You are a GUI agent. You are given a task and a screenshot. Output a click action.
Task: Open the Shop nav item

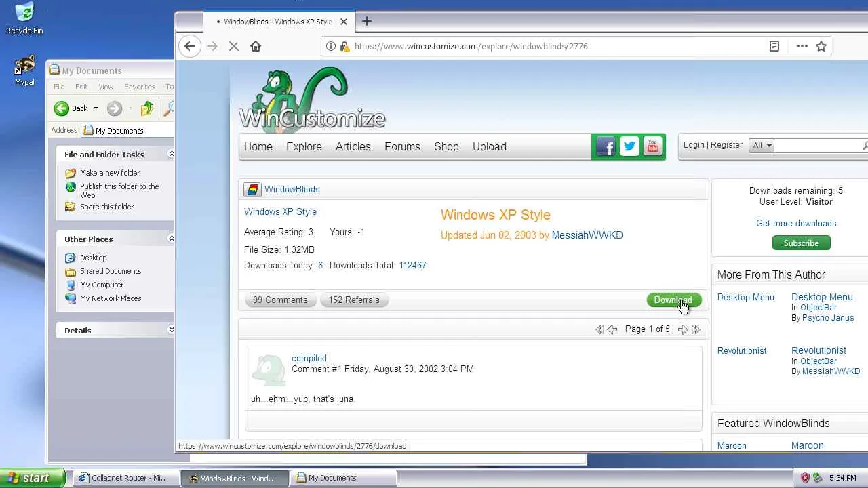click(446, 146)
